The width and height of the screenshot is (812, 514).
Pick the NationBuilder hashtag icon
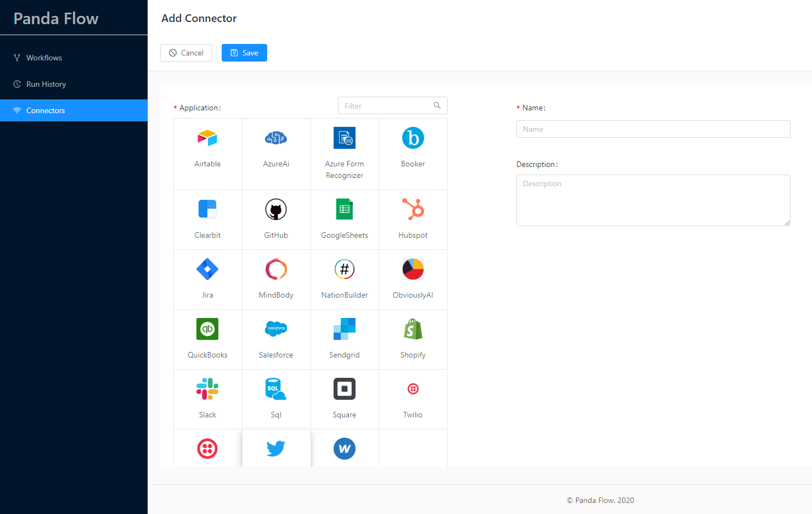(345, 269)
